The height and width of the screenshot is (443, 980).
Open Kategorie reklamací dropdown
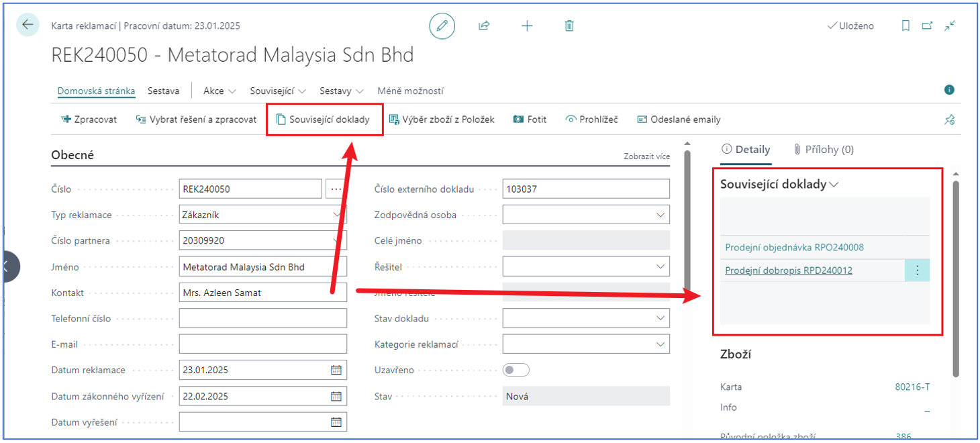click(659, 344)
